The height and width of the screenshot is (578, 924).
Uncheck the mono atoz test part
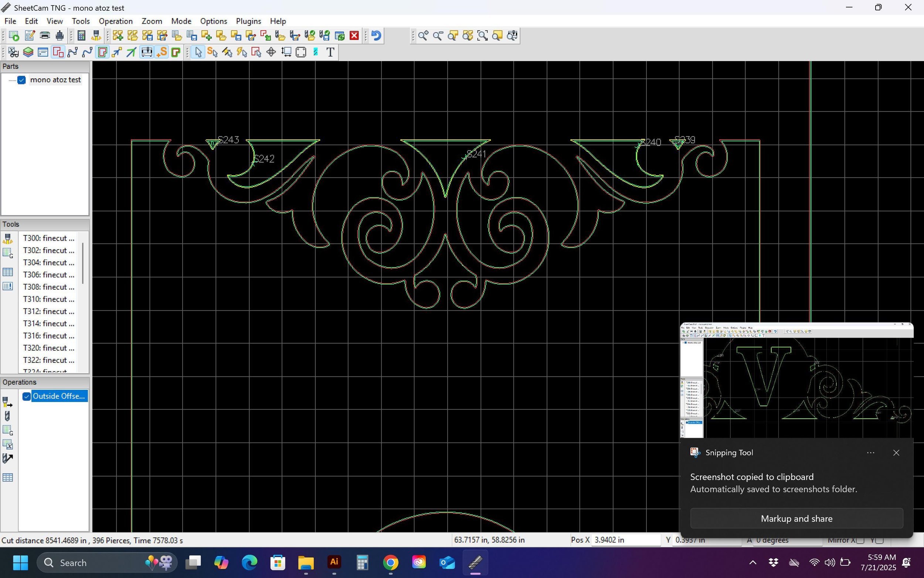tap(21, 80)
